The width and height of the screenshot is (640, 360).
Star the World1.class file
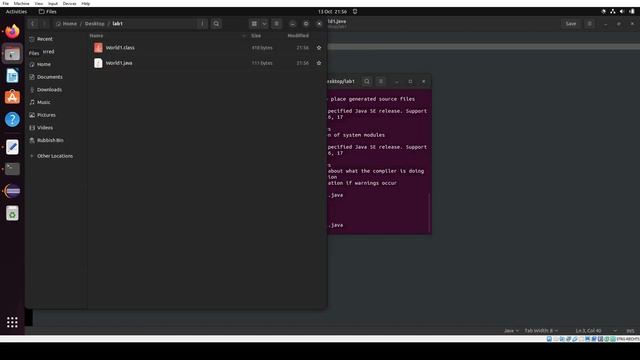pyautogui.click(x=319, y=48)
